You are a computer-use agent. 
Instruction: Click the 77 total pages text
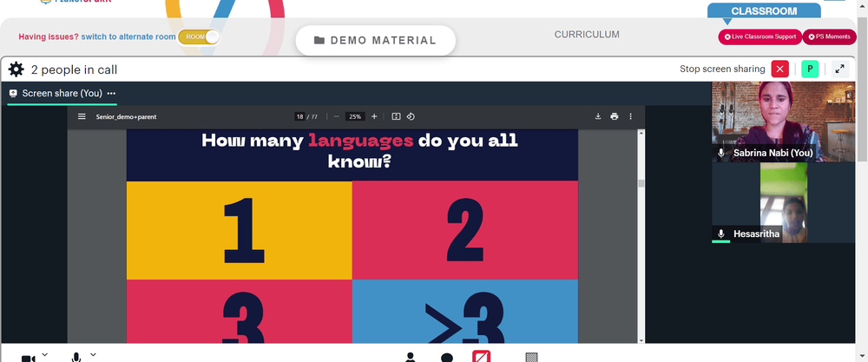[x=314, y=117]
